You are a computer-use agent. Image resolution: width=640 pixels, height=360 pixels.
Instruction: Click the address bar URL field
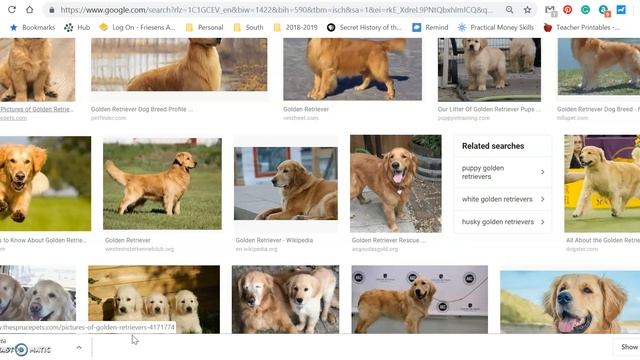pyautogui.click(x=276, y=10)
